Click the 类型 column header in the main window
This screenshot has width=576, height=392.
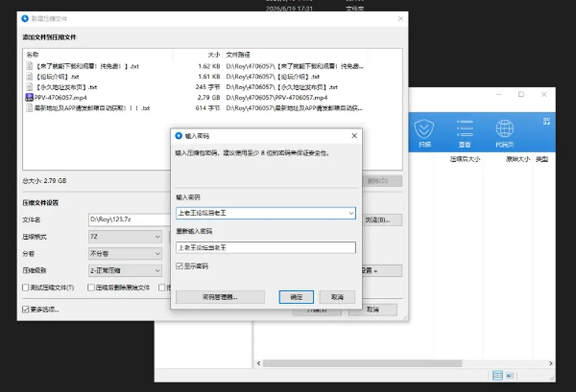[x=542, y=159]
